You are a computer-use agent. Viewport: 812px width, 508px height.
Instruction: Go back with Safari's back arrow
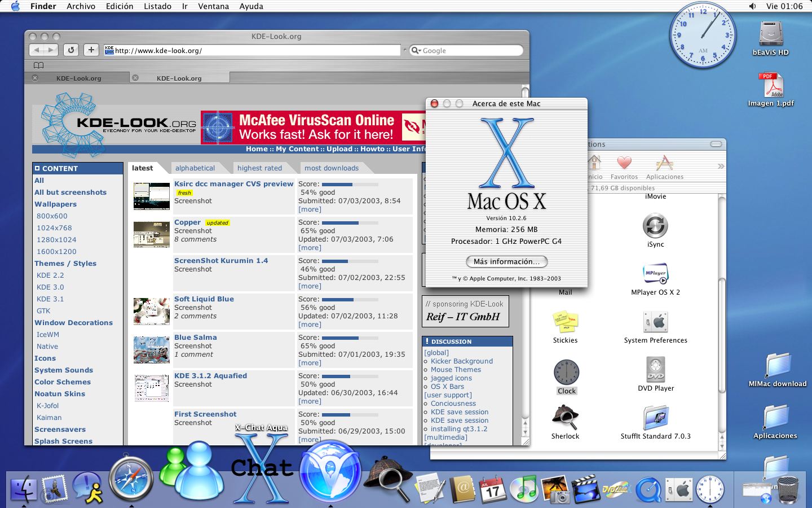[x=36, y=50]
